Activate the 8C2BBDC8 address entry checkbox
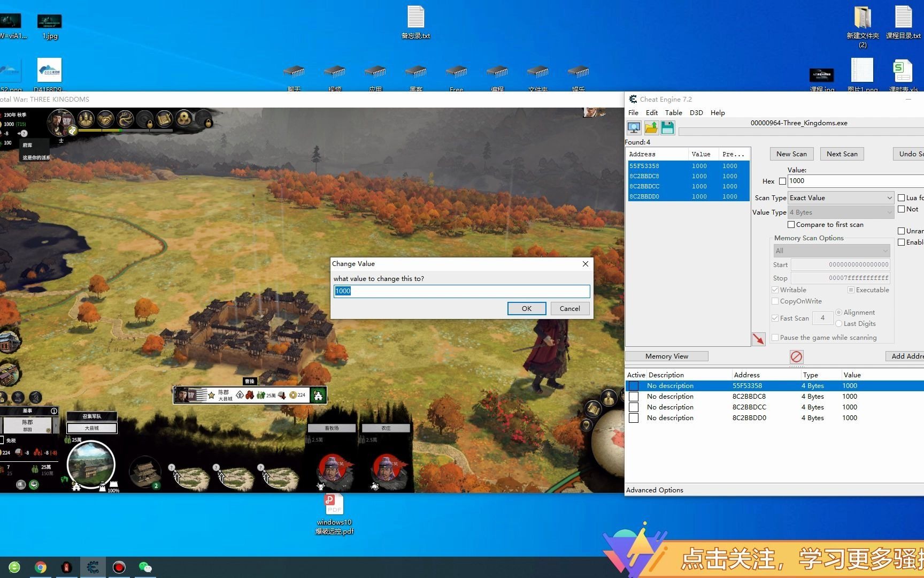 634,397
